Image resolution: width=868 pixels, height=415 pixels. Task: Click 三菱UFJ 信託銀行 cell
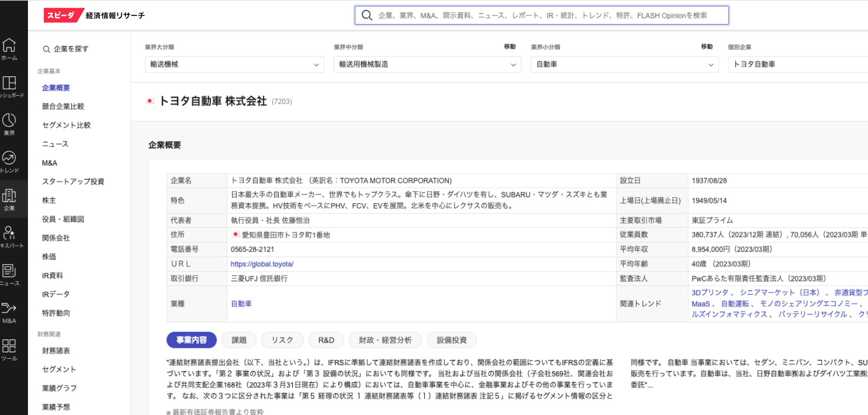click(259, 278)
